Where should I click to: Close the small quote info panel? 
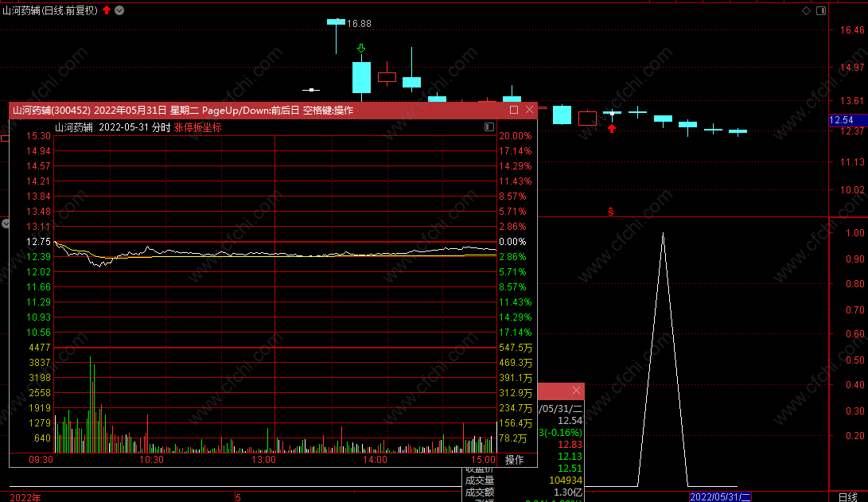pos(576,390)
